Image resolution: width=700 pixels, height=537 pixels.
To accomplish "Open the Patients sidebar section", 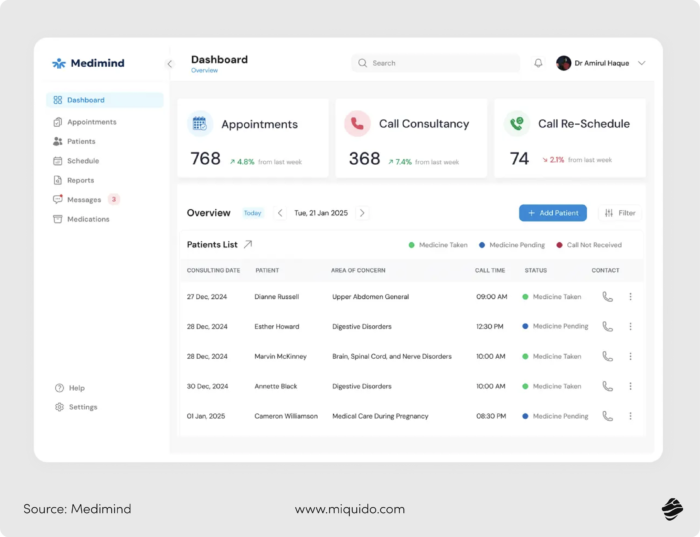I will [x=81, y=142].
